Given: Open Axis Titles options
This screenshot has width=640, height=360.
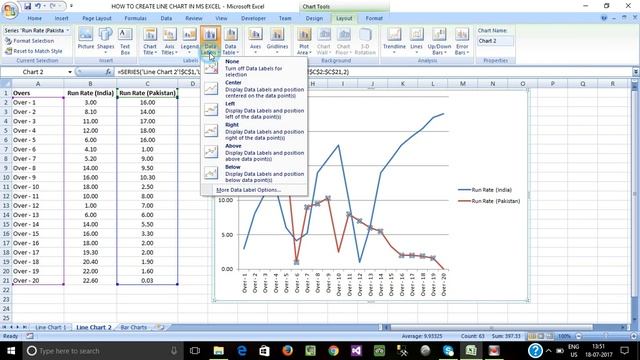Looking at the screenshot, I should (169, 41).
